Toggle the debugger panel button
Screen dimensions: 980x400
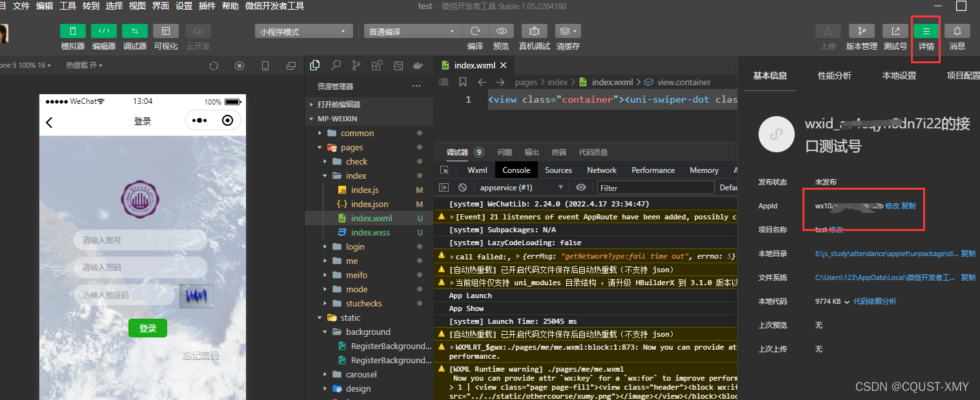[135, 31]
